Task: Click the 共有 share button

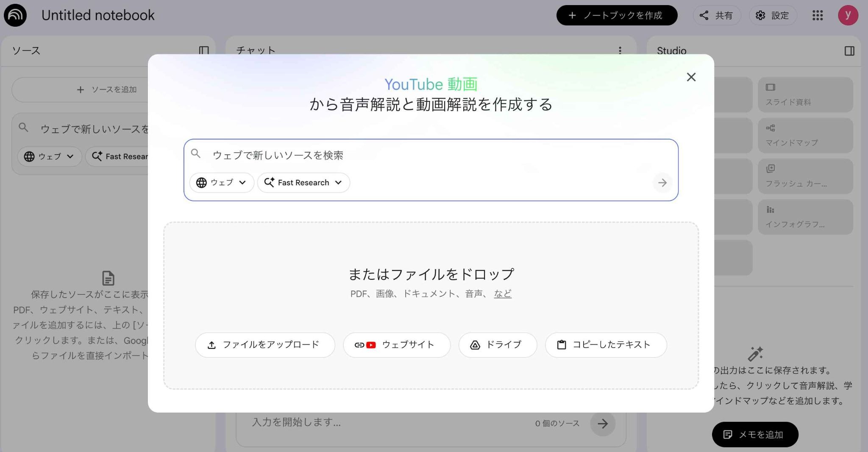Action: click(717, 15)
